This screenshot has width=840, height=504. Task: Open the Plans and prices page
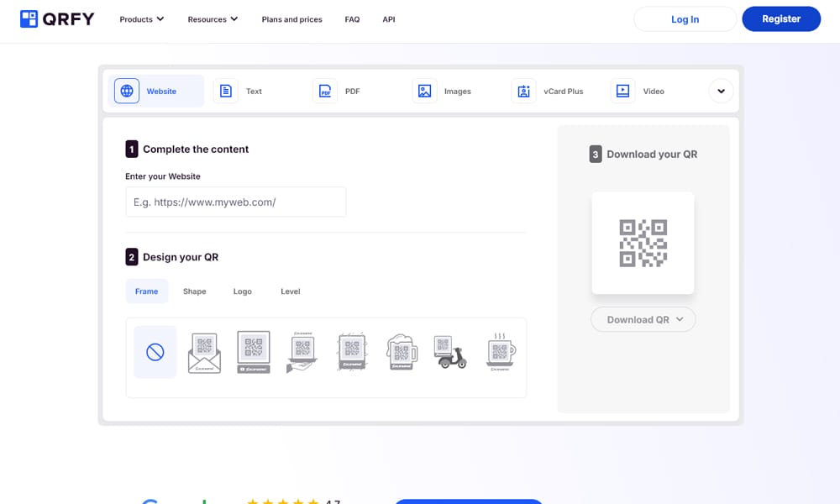pos(291,19)
